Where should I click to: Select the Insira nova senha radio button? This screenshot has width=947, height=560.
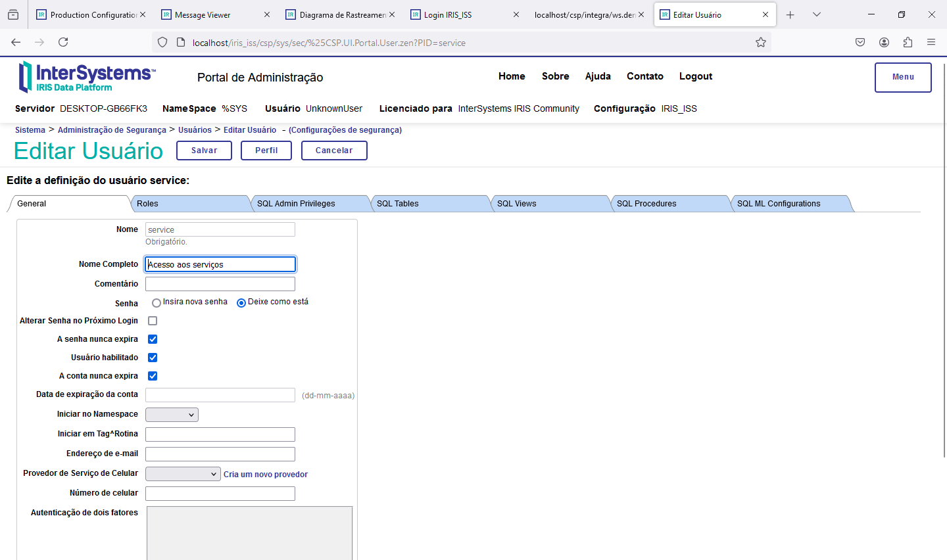(x=157, y=303)
